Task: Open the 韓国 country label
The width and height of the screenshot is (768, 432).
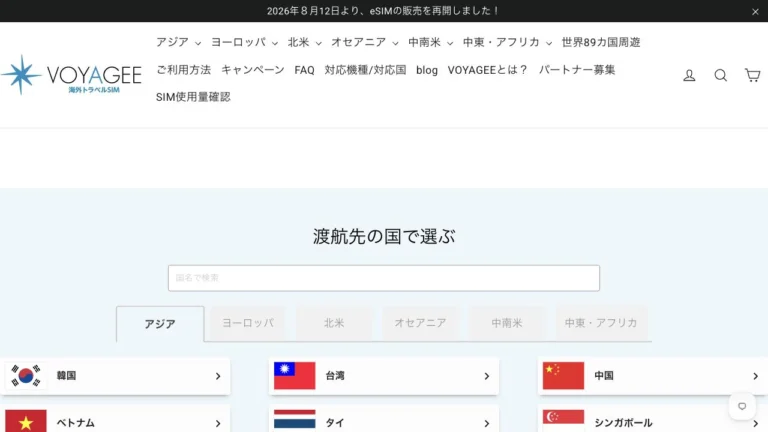Action: click(66, 376)
